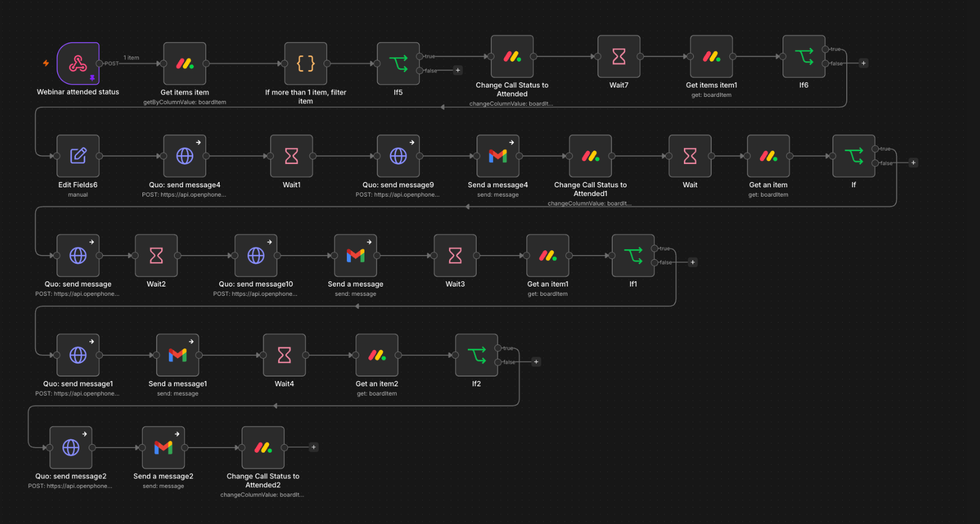
Task: Click the plus after the If node false branch
Action: pos(913,163)
